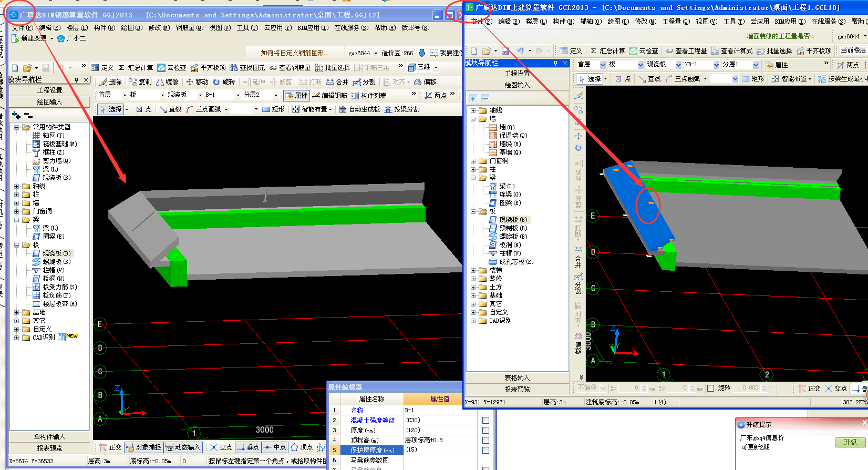Collapse 梁 folder in GGJ2013 tree
The image size is (868, 470).
(16, 220)
